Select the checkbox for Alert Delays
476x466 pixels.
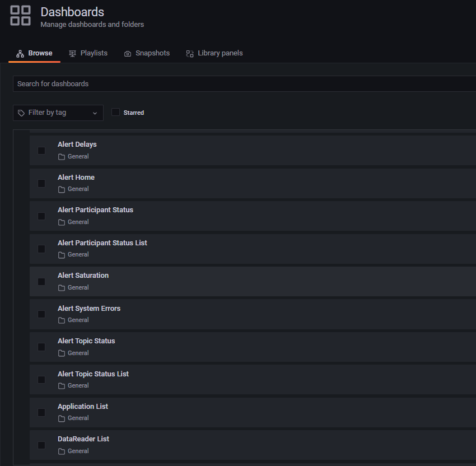[x=41, y=150]
